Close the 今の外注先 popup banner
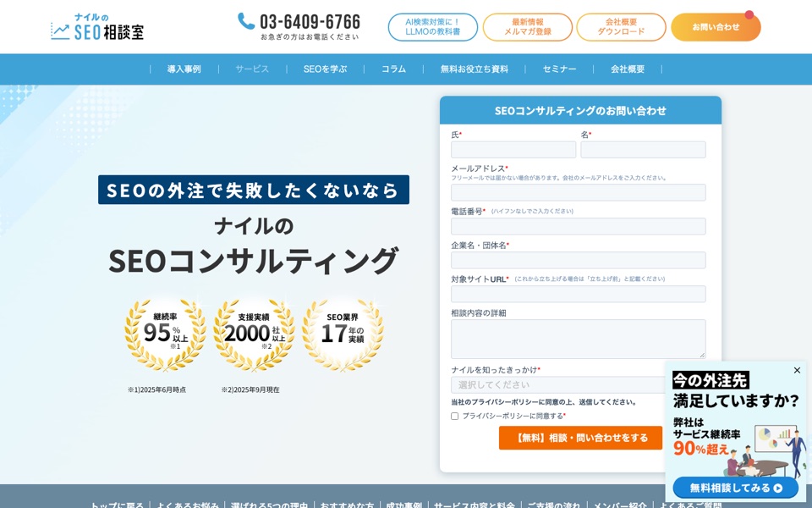 click(x=797, y=370)
